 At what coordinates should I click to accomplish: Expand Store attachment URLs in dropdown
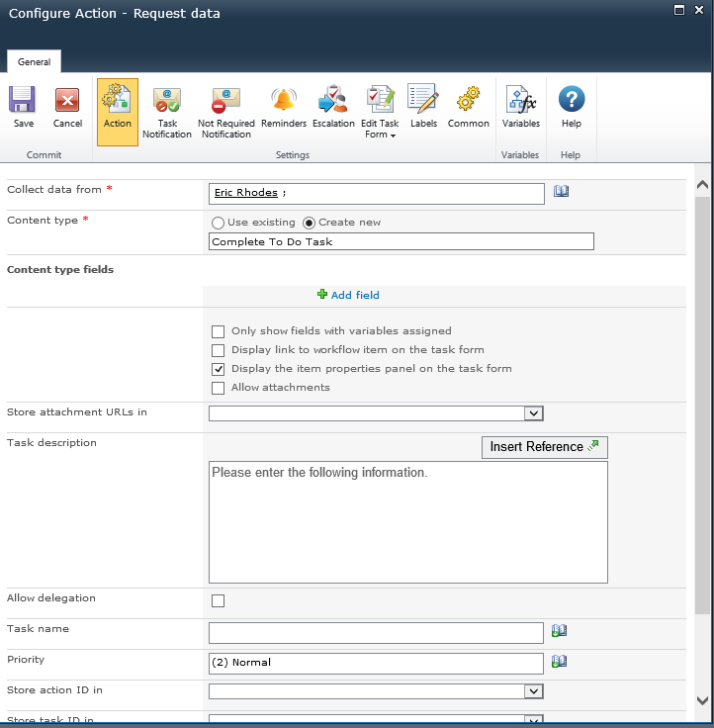(x=533, y=413)
